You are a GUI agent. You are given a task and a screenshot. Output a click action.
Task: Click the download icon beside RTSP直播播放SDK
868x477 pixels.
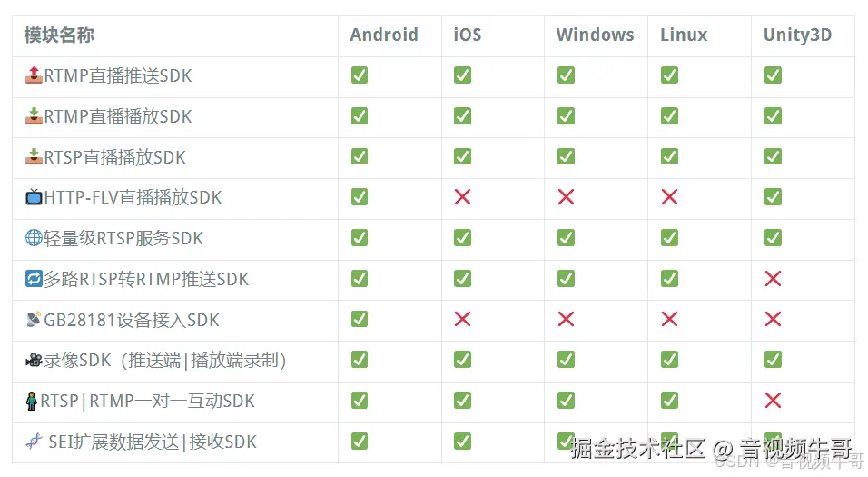[34, 157]
